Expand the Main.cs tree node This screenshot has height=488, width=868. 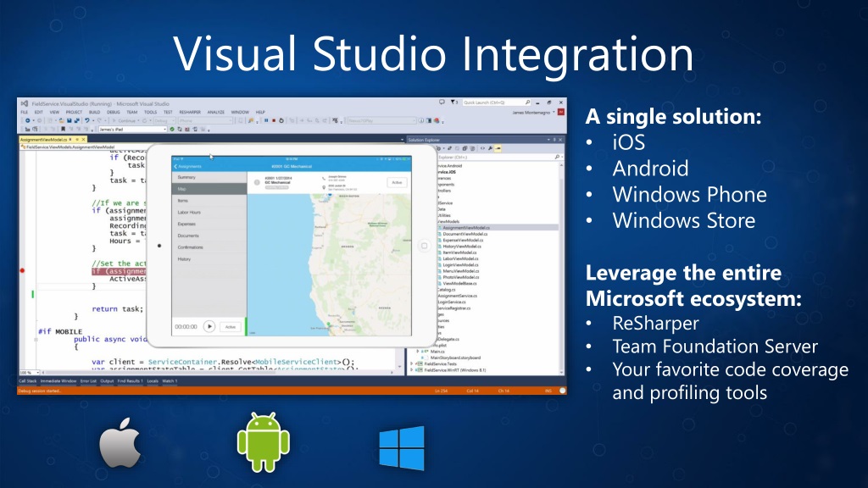pos(418,352)
